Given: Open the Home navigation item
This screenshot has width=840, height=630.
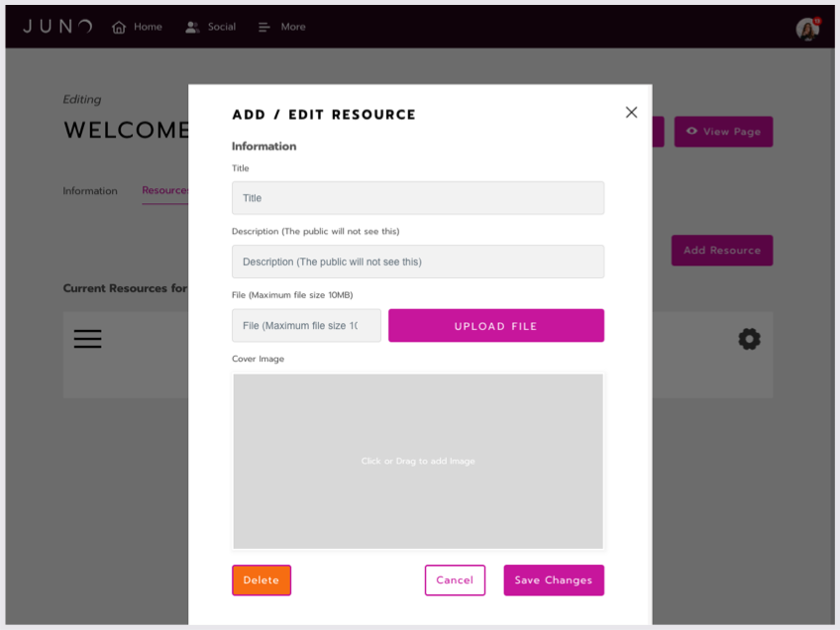Looking at the screenshot, I should pyautogui.click(x=137, y=27).
